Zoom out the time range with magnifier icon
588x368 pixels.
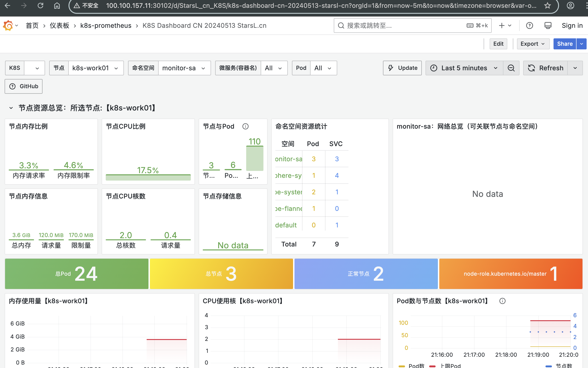pyautogui.click(x=511, y=68)
